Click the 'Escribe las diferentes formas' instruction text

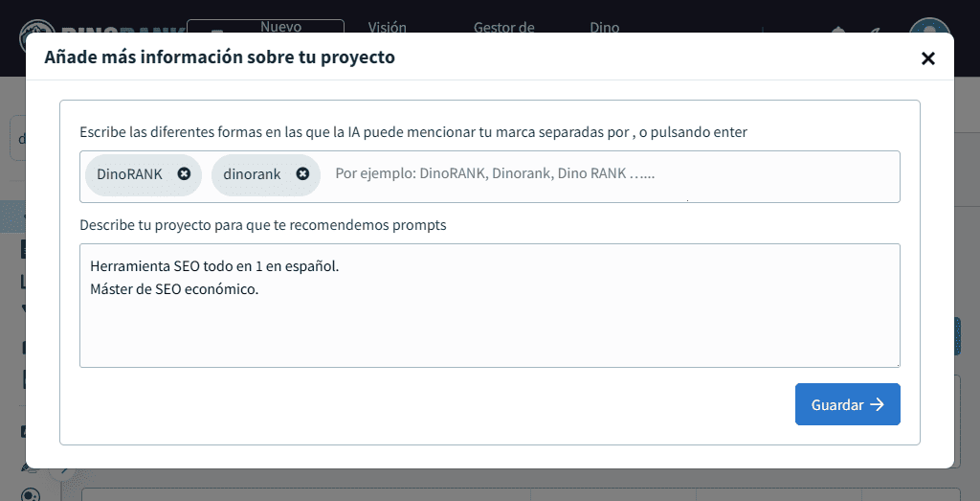413,132
